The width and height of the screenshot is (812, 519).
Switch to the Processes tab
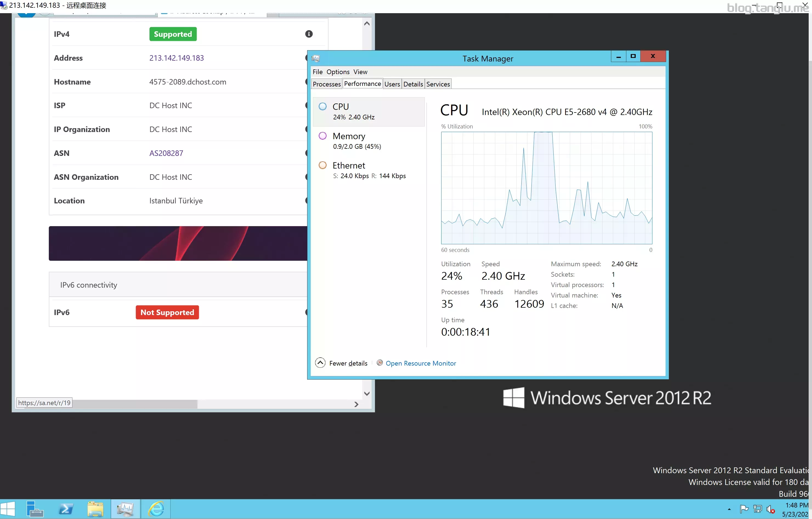coord(326,84)
